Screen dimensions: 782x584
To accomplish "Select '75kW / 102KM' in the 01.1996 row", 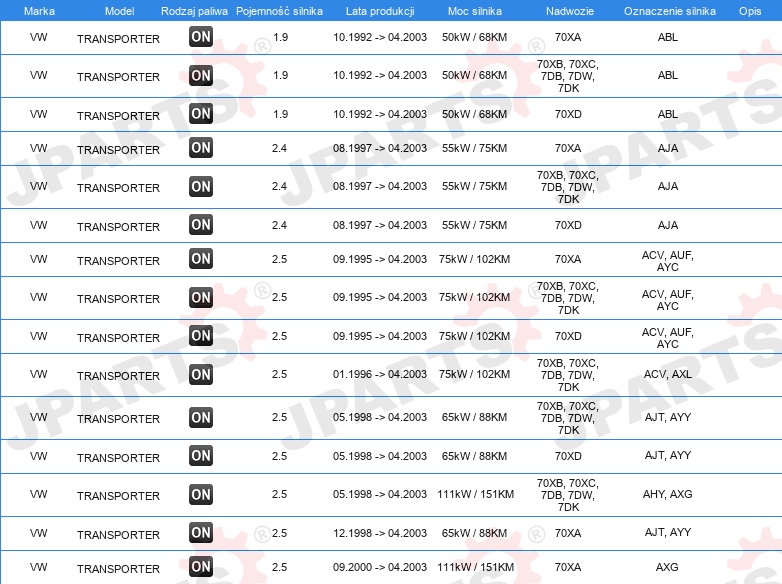I will click(x=474, y=374).
